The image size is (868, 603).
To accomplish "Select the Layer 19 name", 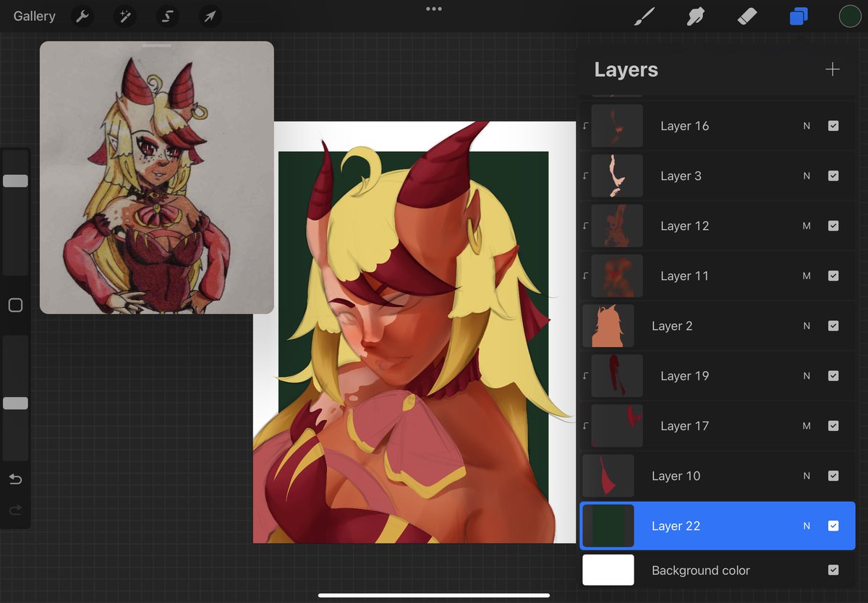I will (684, 376).
